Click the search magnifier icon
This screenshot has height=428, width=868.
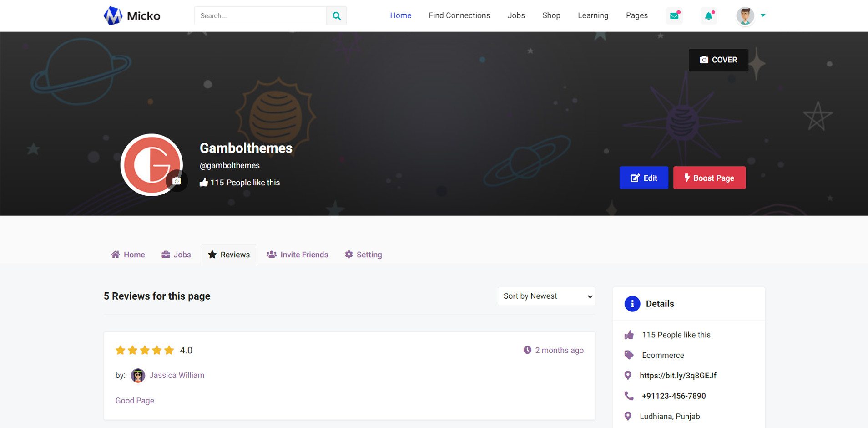click(x=336, y=16)
